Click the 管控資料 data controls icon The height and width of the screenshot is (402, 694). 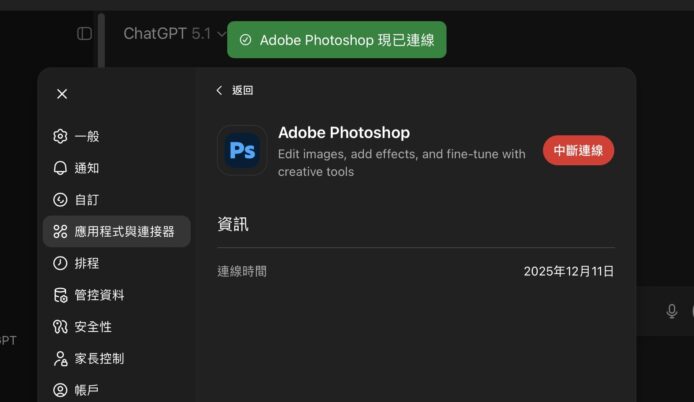point(60,295)
